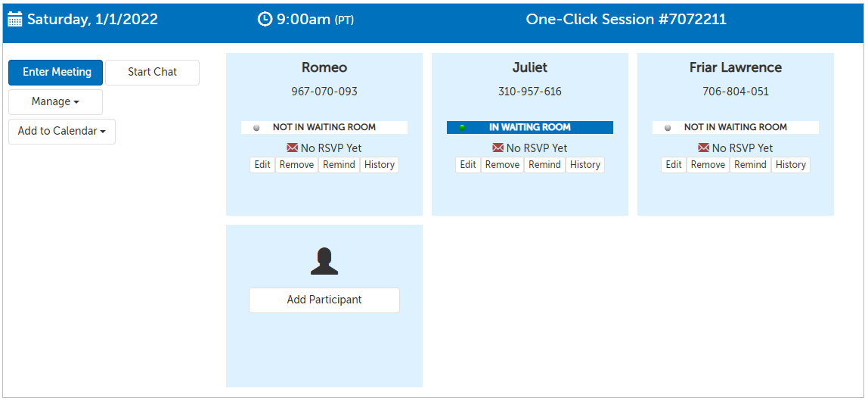Click the calendar icon beside Saturday date
This screenshot has height=401, width=868.
pos(15,20)
